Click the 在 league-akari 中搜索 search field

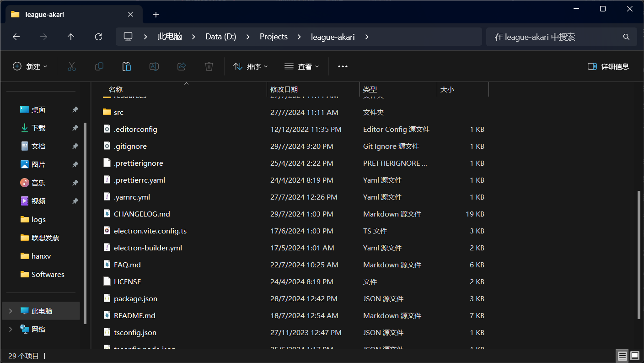point(562,37)
